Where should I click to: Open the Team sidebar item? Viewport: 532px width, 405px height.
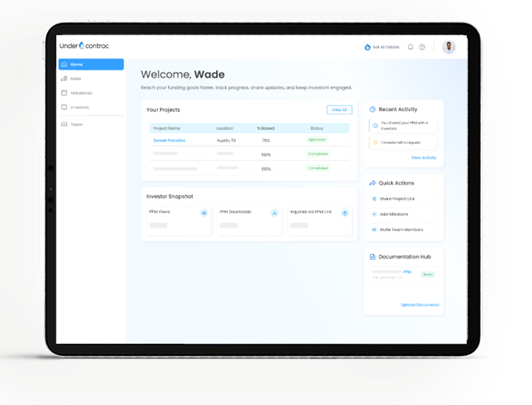pyautogui.click(x=76, y=124)
